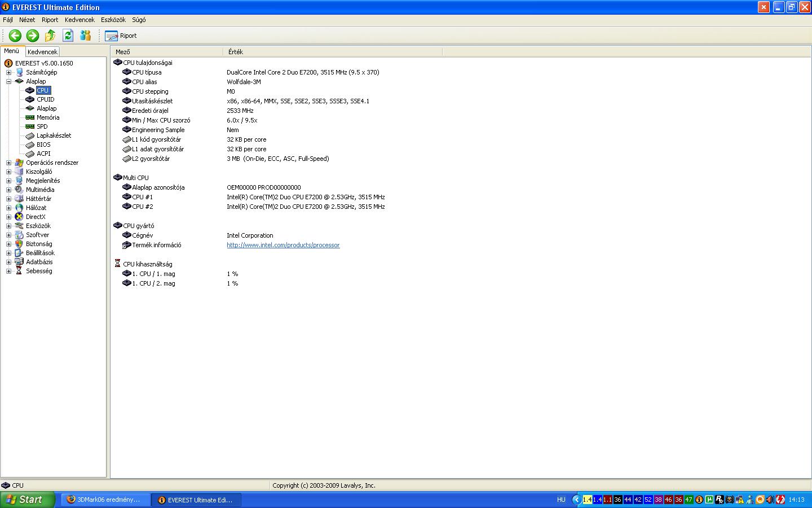
Task: Switch to the Kedvencek sidebar tab
Action: point(42,51)
